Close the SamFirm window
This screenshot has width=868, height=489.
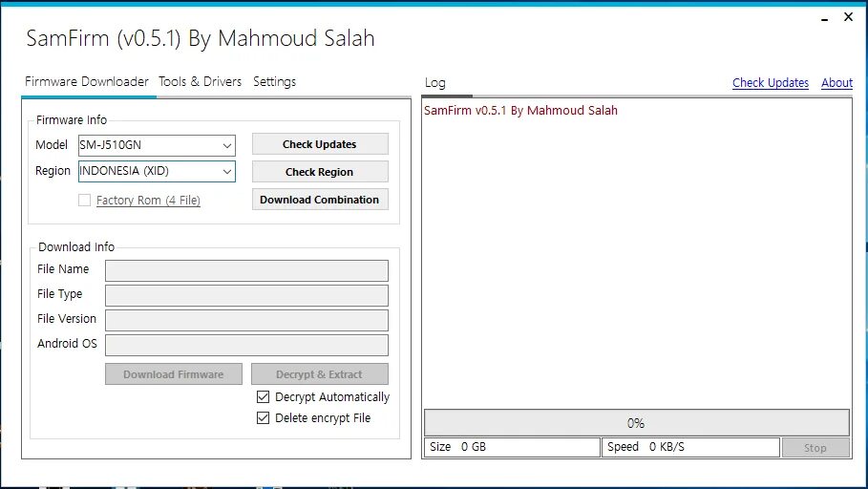848,17
